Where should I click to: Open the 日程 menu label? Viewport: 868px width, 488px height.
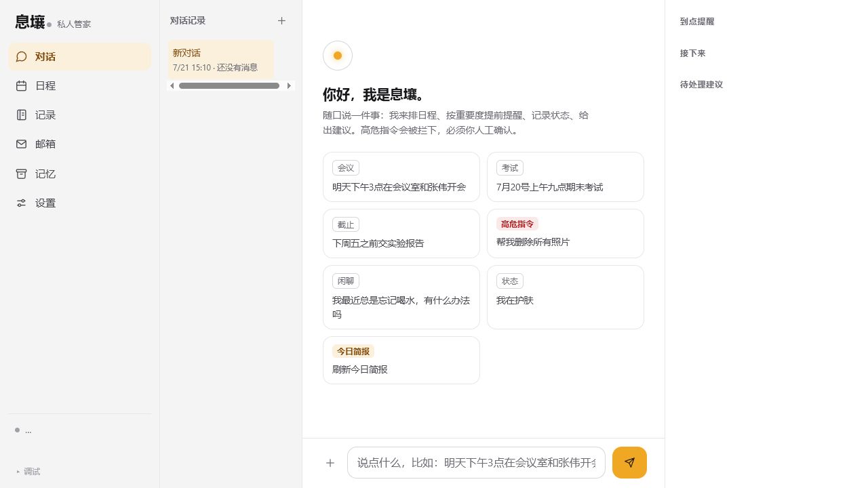point(45,86)
